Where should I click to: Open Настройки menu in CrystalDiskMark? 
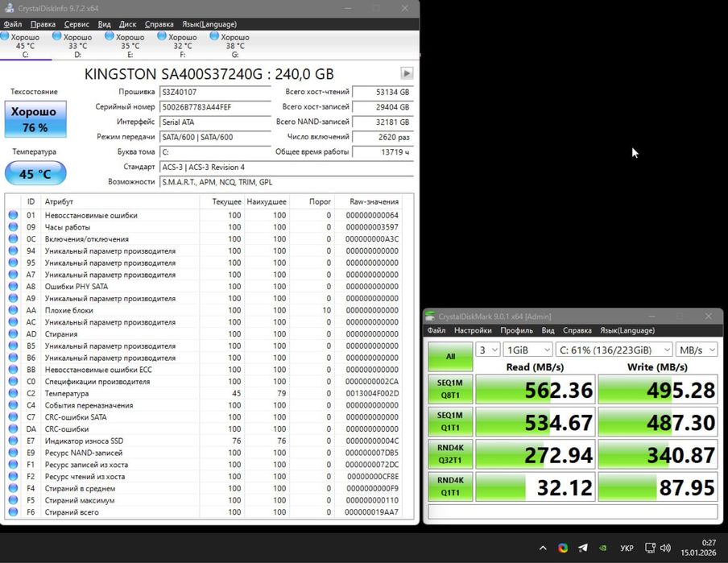[x=473, y=330]
